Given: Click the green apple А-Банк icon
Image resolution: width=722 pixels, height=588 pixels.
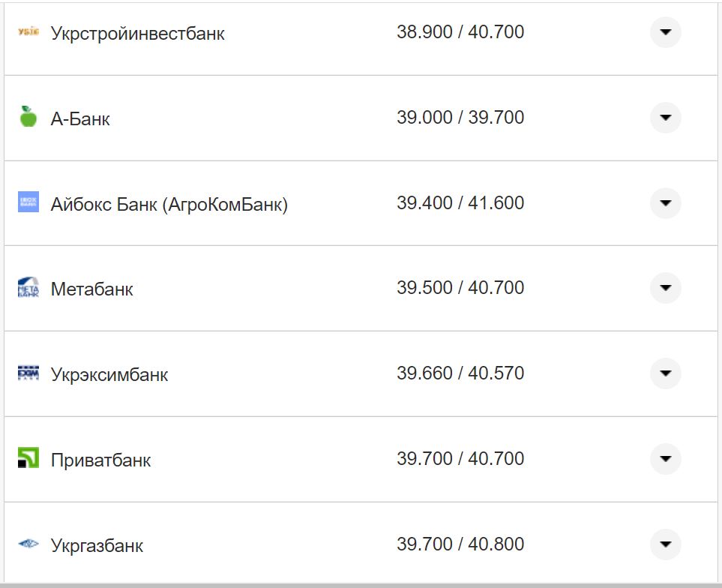Looking at the screenshot, I should coord(28,117).
